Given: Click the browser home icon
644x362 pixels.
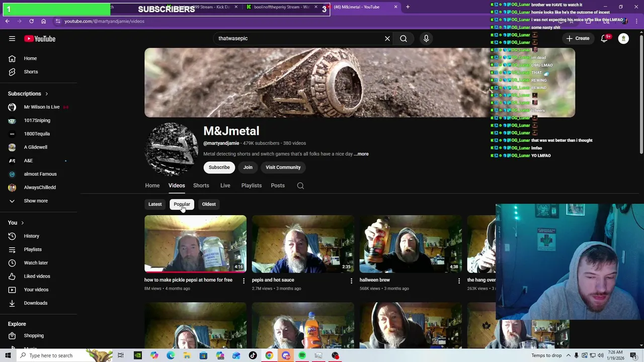Looking at the screenshot, I should click(43, 21).
